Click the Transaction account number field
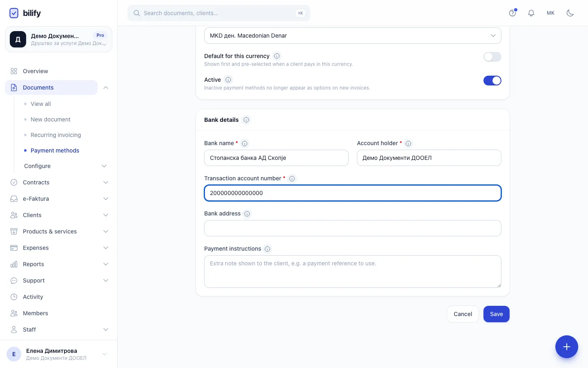This screenshot has width=588, height=368. (353, 193)
